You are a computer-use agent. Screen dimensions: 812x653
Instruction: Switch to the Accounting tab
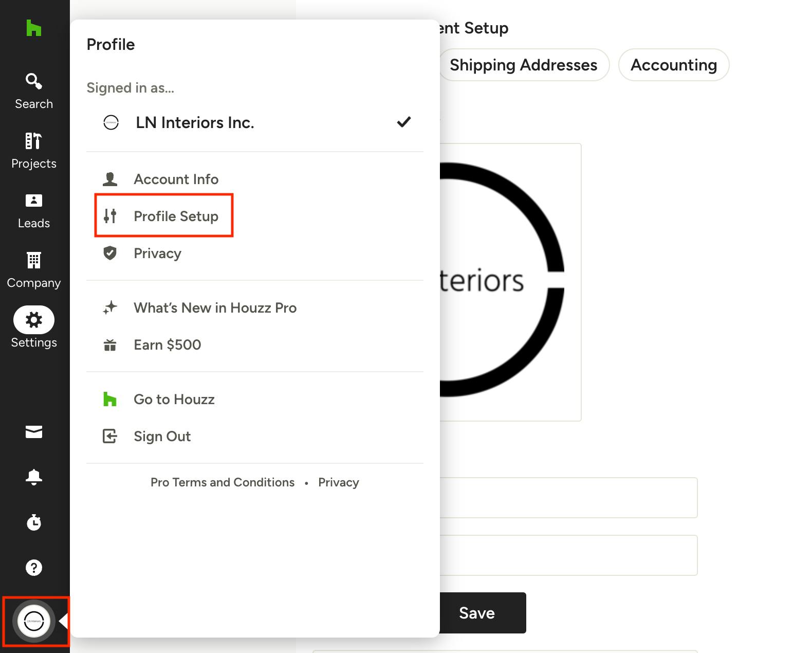click(x=674, y=65)
